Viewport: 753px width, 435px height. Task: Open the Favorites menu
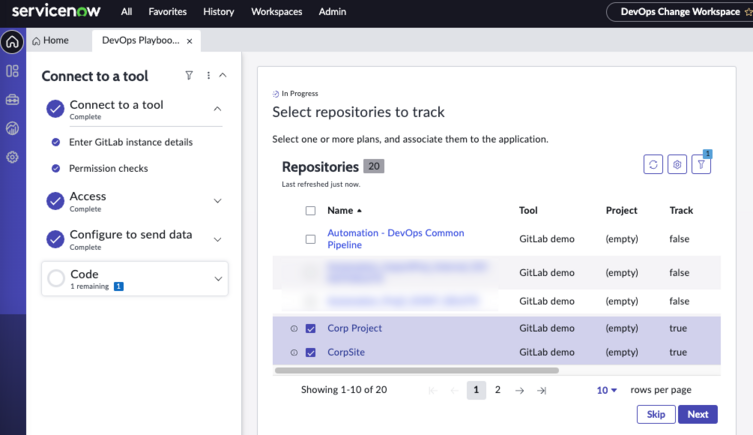pos(168,12)
